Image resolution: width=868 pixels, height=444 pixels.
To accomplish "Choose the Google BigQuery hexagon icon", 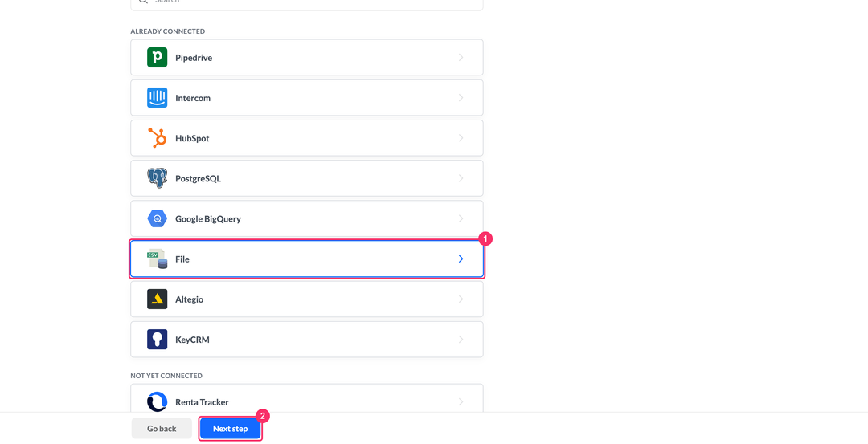I will (158, 218).
